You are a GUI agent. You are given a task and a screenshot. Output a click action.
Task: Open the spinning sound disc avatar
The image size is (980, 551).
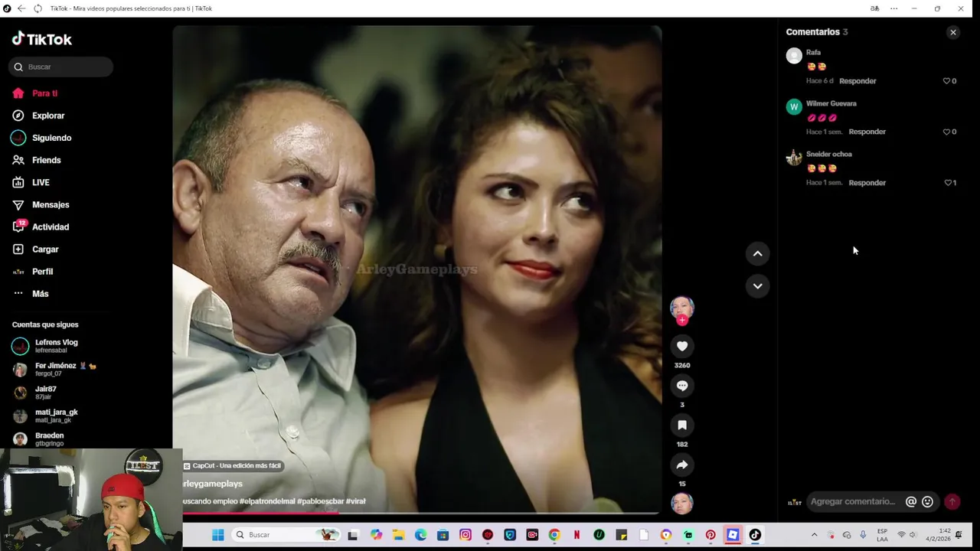click(682, 503)
